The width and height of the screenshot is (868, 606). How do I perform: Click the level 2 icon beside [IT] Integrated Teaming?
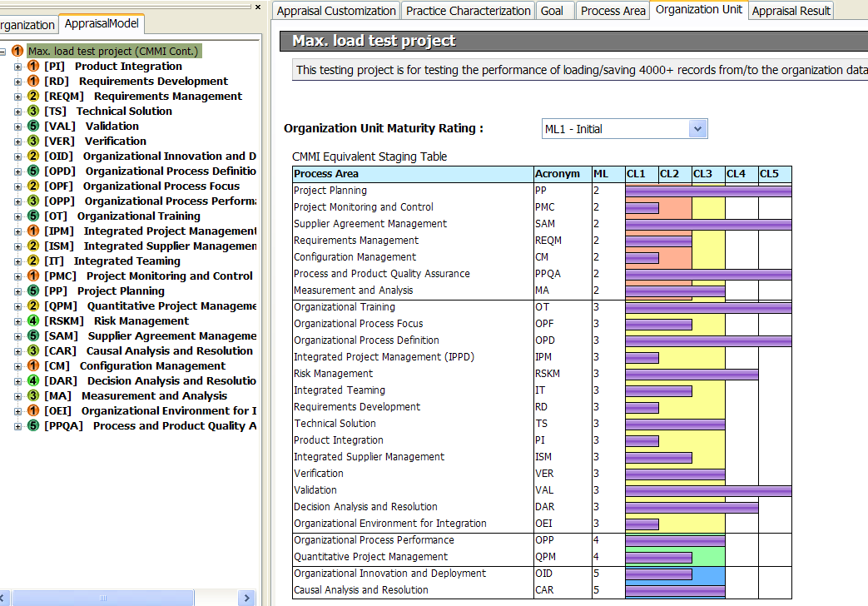coord(33,261)
